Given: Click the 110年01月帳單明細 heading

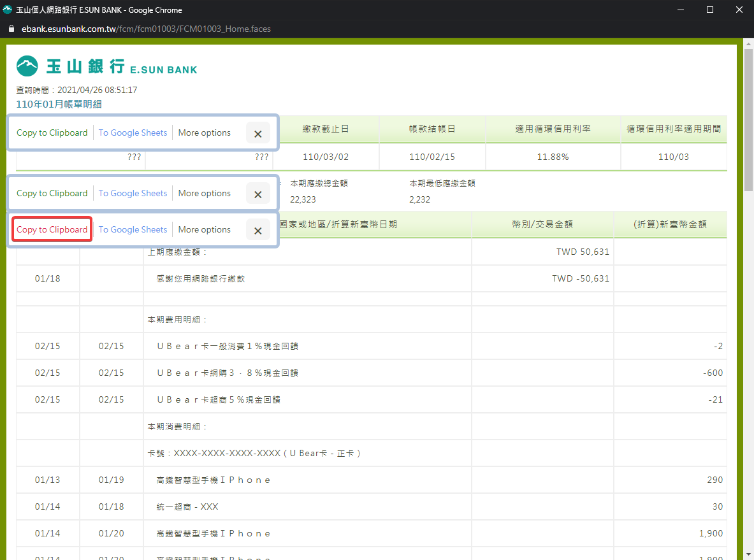Looking at the screenshot, I should 59,104.
